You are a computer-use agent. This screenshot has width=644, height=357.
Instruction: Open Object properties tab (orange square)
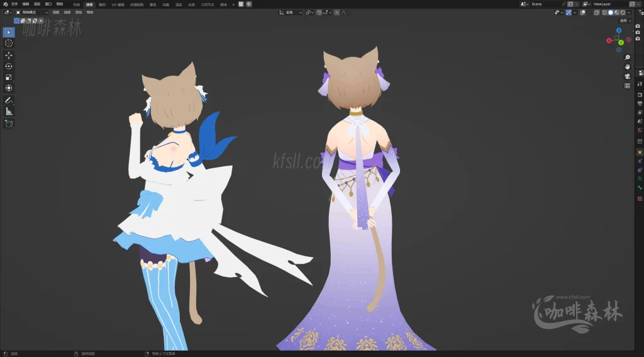pyautogui.click(x=640, y=152)
